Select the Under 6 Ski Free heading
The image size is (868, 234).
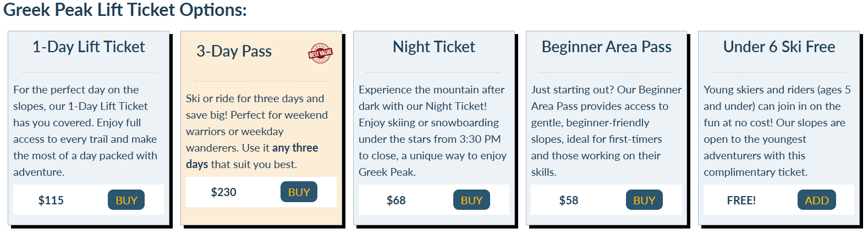pyautogui.click(x=779, y=47)
